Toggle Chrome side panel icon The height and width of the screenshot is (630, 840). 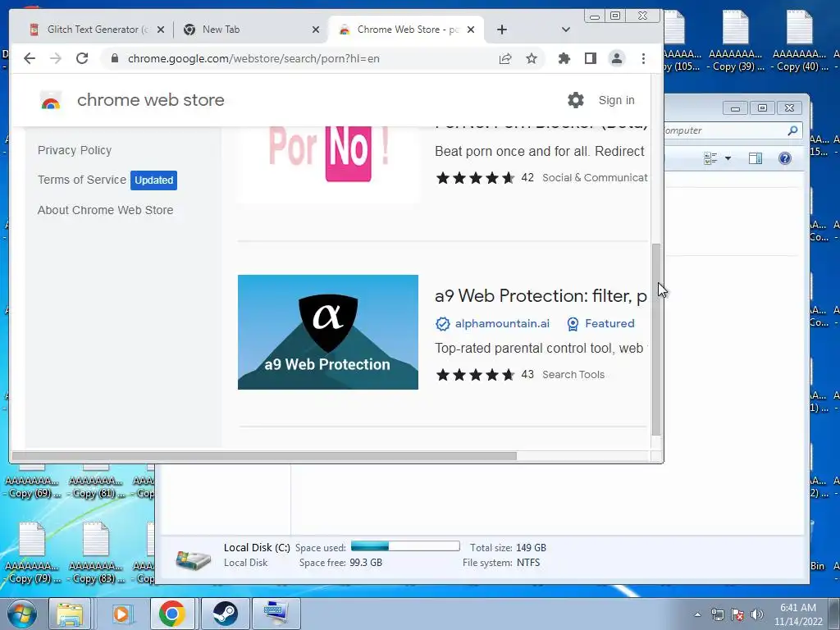point(591,58)
